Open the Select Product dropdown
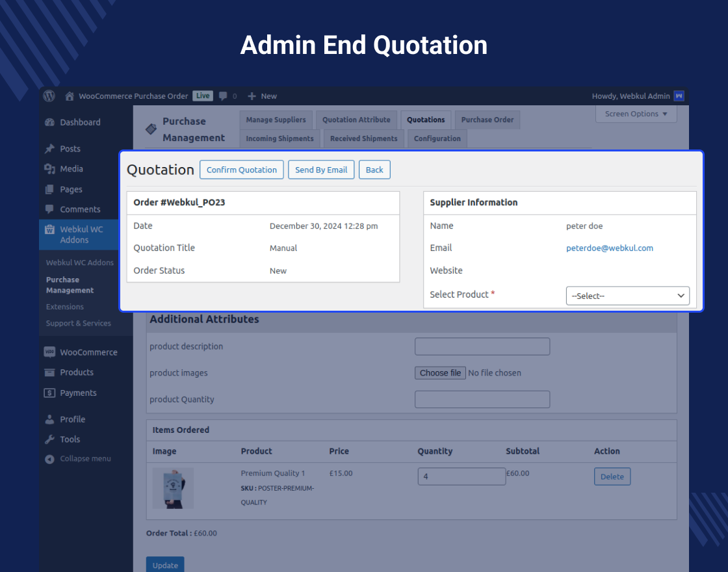The image size is (728, 572). (627, 295)
